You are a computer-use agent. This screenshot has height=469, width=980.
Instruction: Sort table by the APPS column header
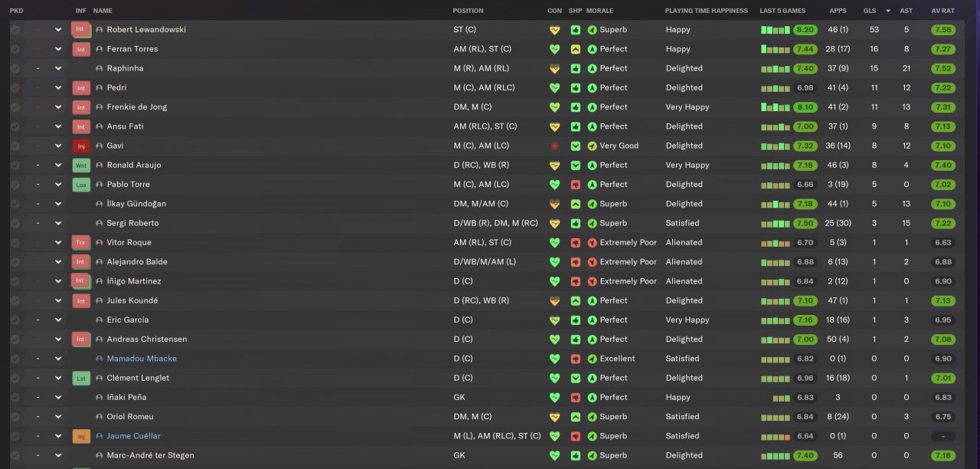[x=838, y=11]
